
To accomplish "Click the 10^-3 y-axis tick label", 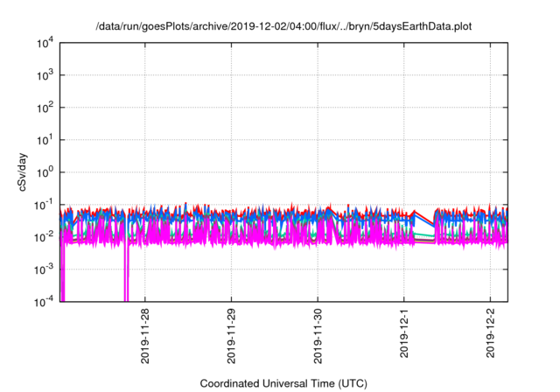I will pyautogui.click(x=45, y=269).
